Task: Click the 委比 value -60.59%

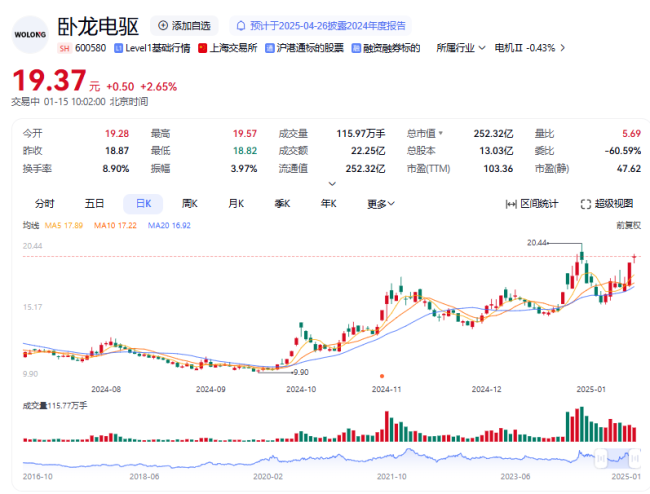Action: coord(623,151)
